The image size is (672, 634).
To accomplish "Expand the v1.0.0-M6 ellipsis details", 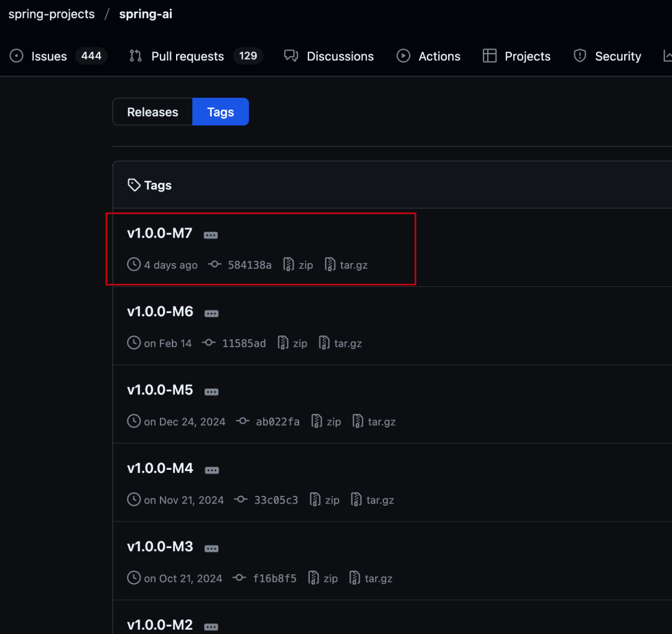I will (x=212, y=314).
